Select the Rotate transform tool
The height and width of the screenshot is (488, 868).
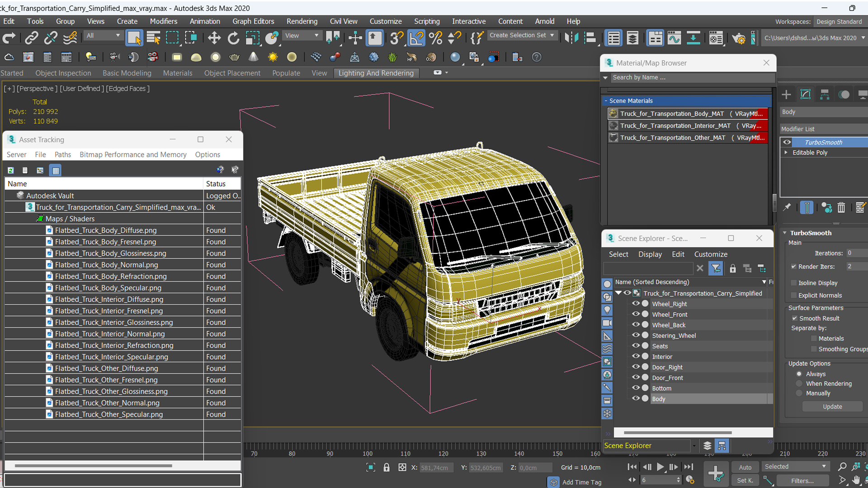pyautogui.click(x=233, y=38)
